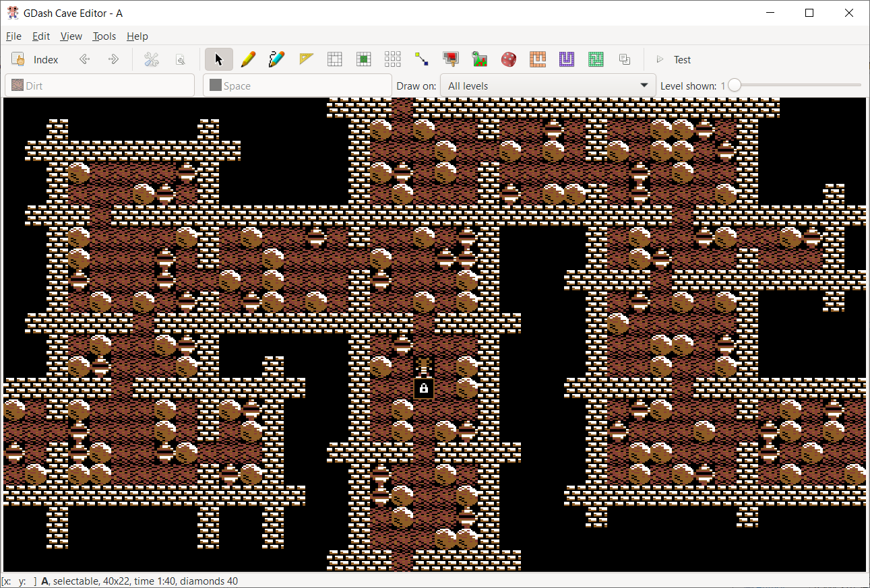Select the purple Unicursal maze tool

[567, 59]
